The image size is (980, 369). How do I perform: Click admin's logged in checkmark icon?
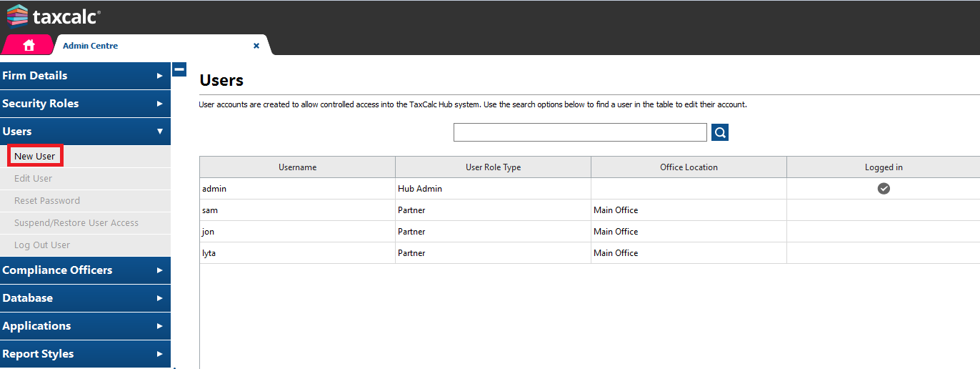884,189
